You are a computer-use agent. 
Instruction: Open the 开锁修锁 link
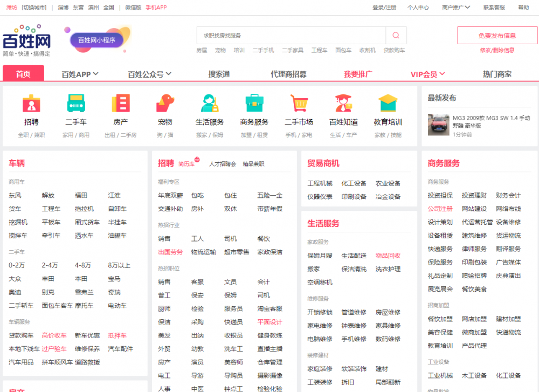tap(320, 312)
